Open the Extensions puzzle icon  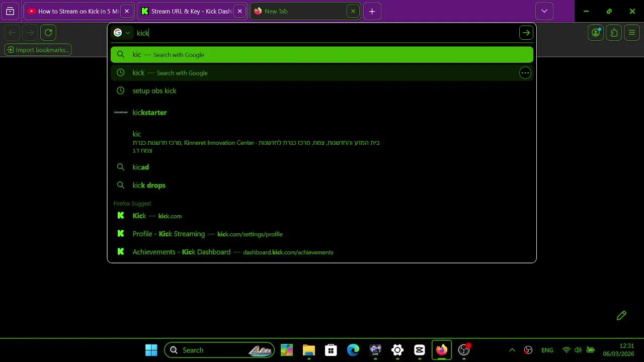pyautogui.click(x=614, y=33)
